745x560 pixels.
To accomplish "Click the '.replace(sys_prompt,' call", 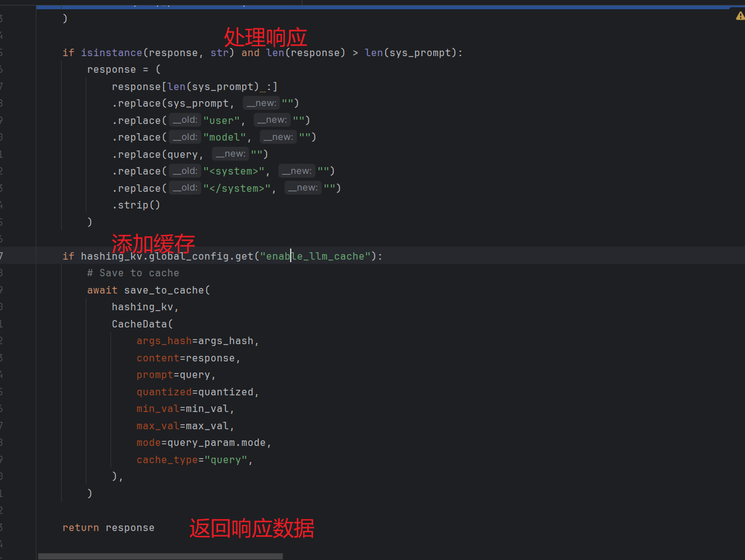I will coord(173,104).
